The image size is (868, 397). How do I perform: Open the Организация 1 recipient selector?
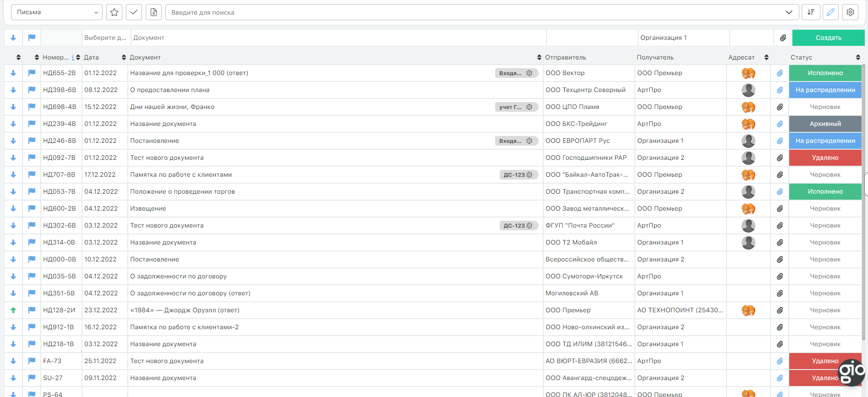pyautogui.click(x=682, y=38)
